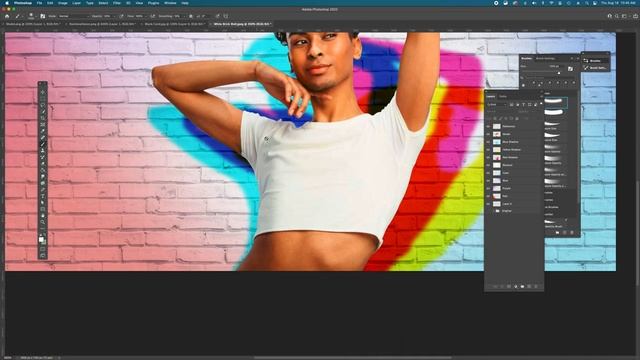Image resolution: width=640 pixels, height=360 pixels.
Task: Open macOS Spotlight search in menu bar
Action: point(587,3)
